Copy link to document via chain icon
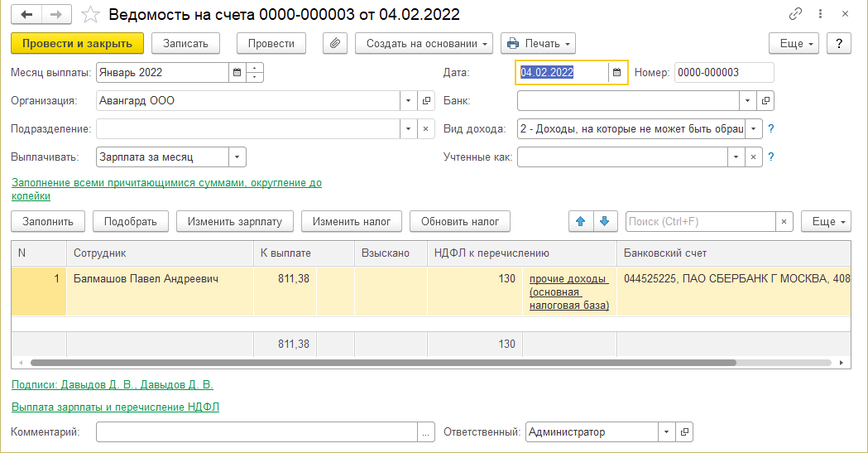Screen dimensions: 868x453 (x=795, y=14)
